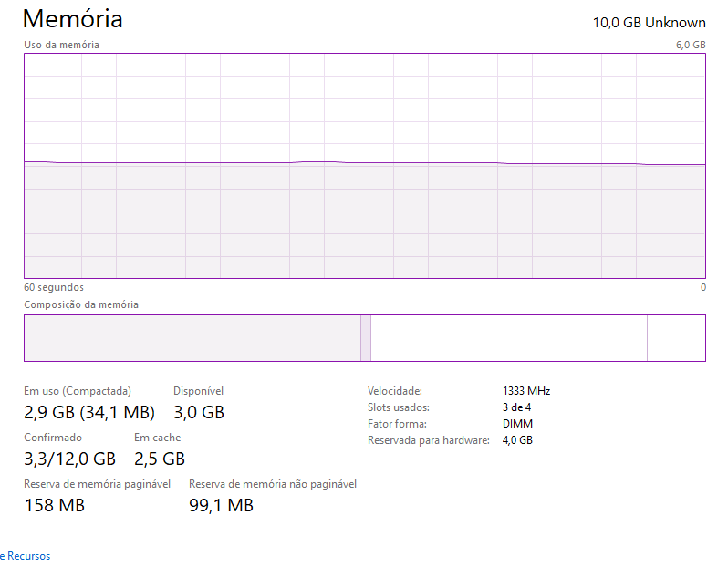This screenshot has height=577, width=728.
Task: Select the Slots usados 3 de 4 value
Action: click(x=516, y=407)
